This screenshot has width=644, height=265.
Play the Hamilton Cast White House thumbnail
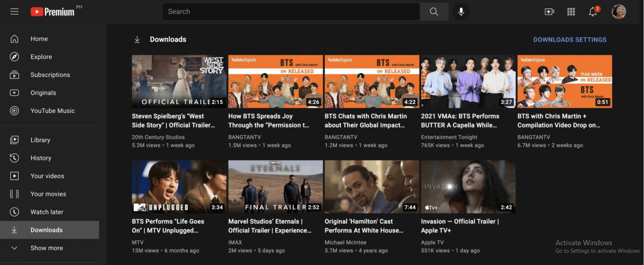click(372, 187)
